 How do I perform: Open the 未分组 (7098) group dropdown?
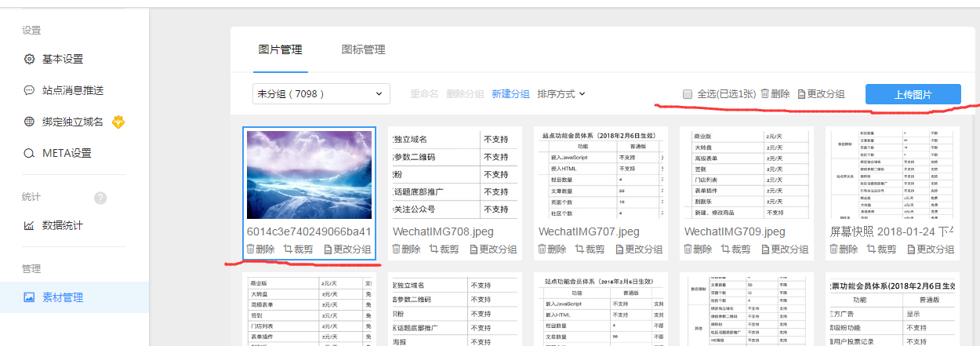(x=321, y=94)
